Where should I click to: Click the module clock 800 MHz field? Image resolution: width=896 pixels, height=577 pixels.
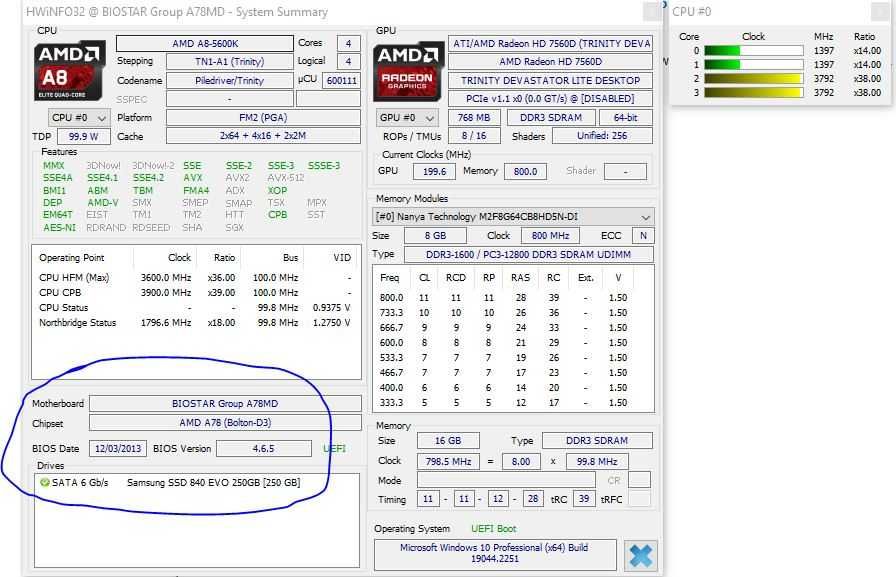(550, 235)
